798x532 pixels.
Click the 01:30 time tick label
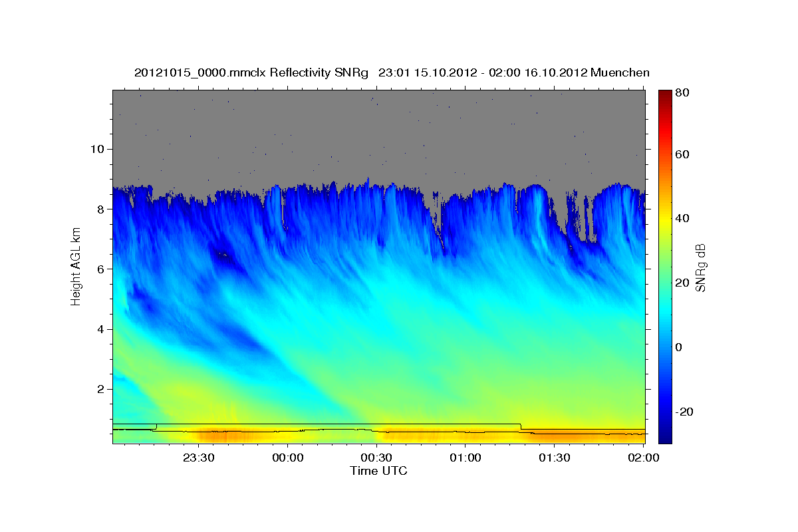click(554, 458)
